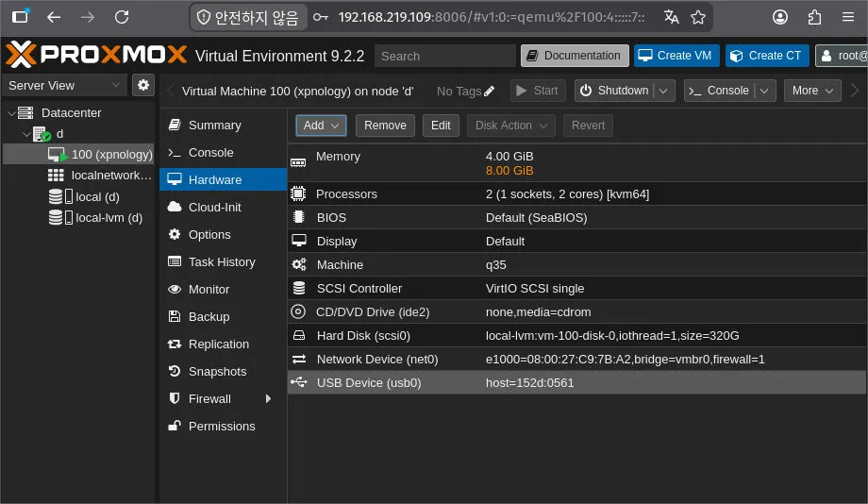Open the Permissions tab
868x504 pixels.
click(x=223, y=426)
